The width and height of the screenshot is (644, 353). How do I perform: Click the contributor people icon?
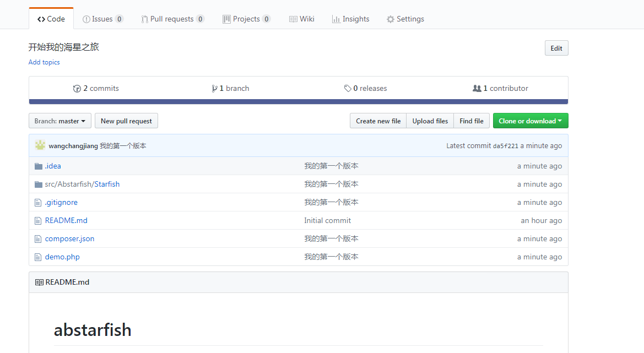point(477,88)
